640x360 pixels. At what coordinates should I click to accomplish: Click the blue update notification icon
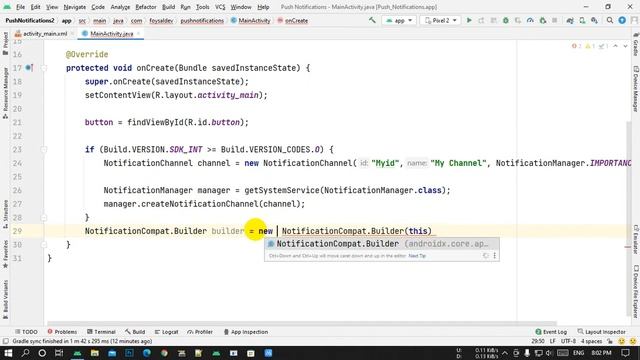coord(622,20)
